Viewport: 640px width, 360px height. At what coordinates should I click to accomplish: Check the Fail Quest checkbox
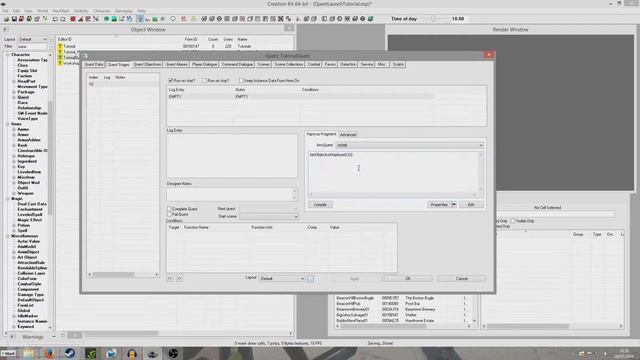[x=169, y=214]
